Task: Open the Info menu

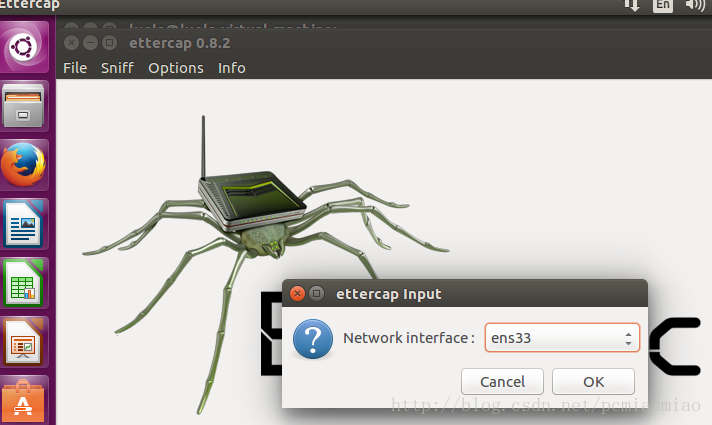Action: pyautogui.click(x=232, y=68)
